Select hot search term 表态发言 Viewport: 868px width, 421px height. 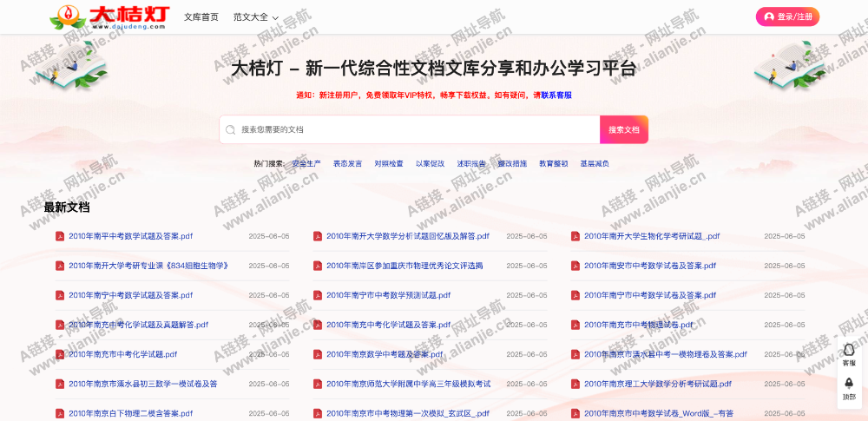(x=348, y=163)
